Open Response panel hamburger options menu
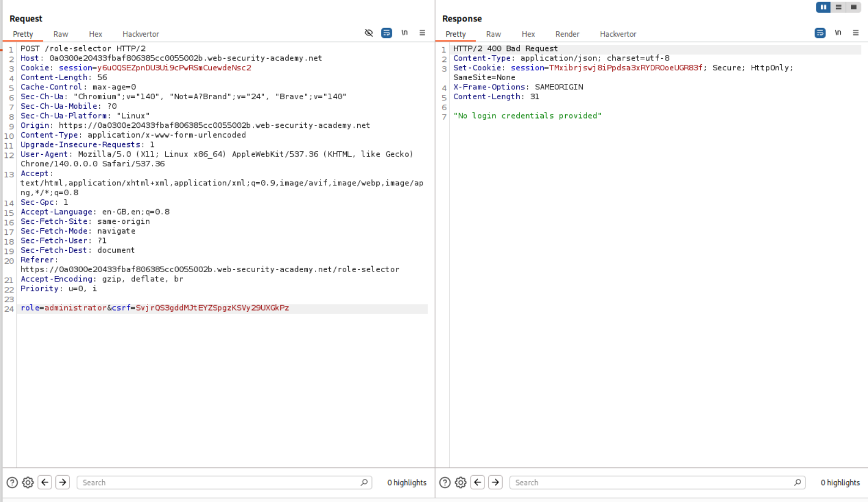The image size is (868, 502). click(x=855, y=33)
